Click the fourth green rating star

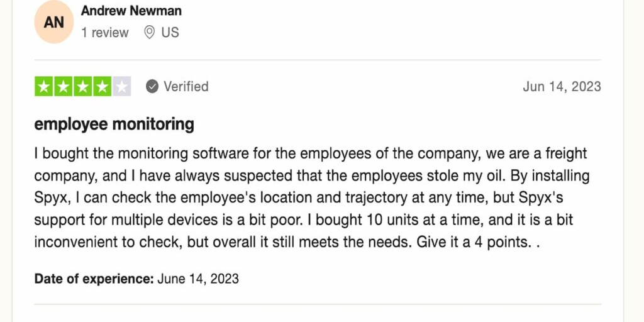pyautogui.click(x=102, y=86)
